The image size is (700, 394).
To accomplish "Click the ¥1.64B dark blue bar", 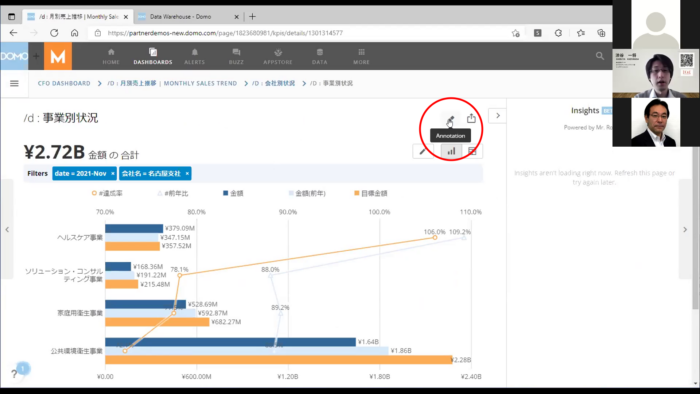I will coord(230,342).
